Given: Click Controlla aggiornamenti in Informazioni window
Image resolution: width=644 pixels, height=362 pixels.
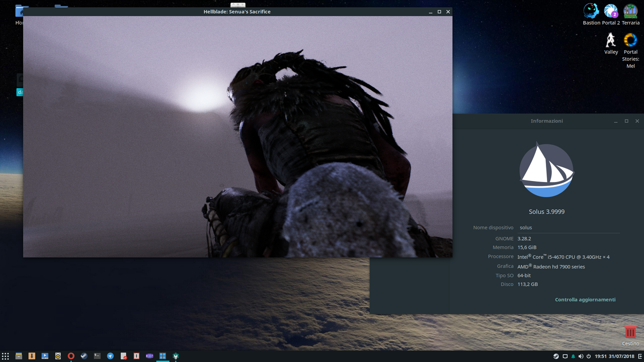Looking at the screenshot, I should tap(585, 300).
